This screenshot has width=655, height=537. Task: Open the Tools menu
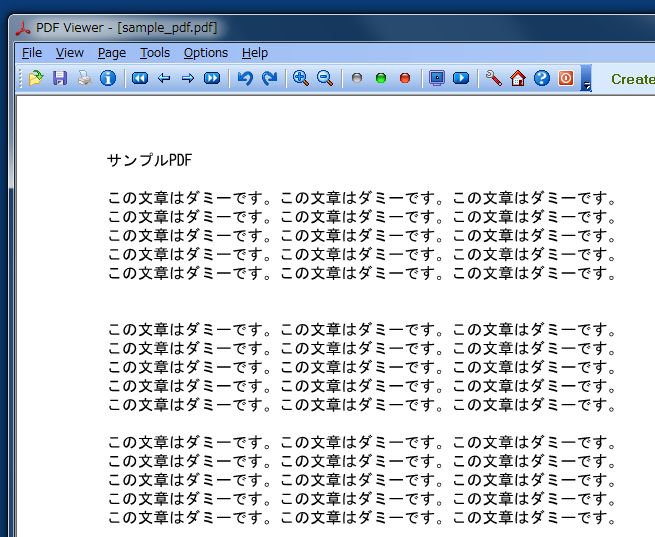[x=155, y=53]
